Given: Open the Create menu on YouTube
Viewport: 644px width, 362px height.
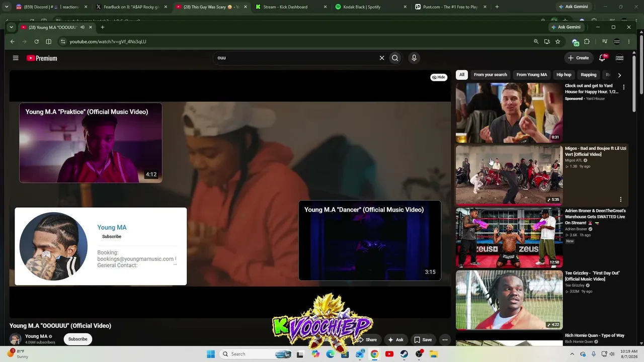Looking at the screenshot, I should 578,58.
